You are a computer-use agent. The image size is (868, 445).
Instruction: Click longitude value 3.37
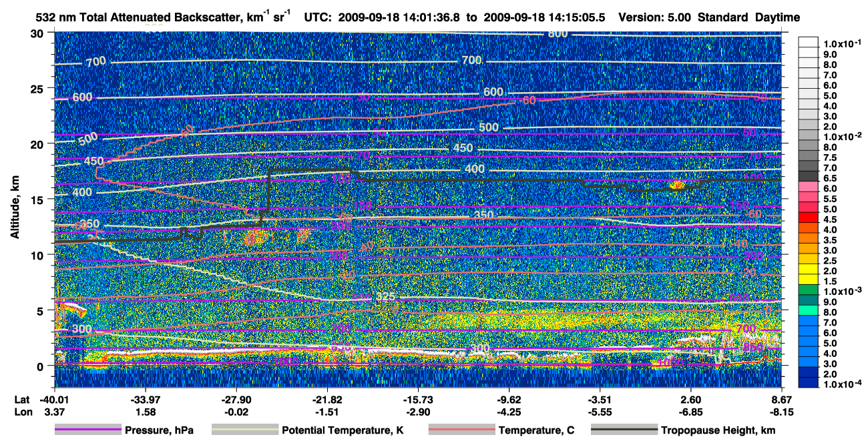[55, 412]
